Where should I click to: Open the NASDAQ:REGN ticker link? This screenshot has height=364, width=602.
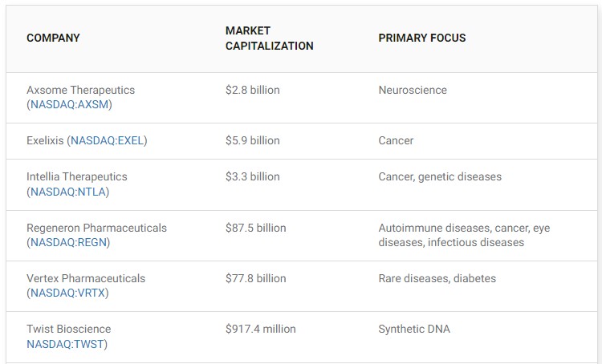(68, 242)
